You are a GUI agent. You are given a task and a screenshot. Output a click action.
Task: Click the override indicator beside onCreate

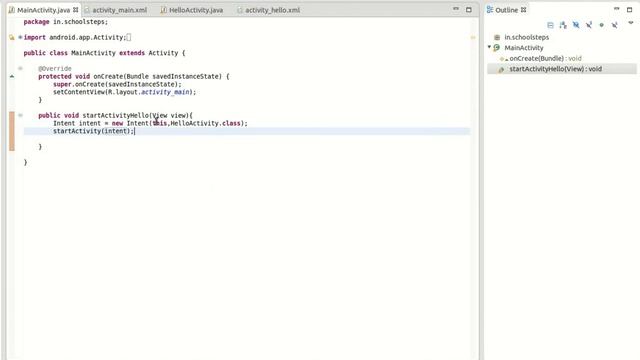12,76
